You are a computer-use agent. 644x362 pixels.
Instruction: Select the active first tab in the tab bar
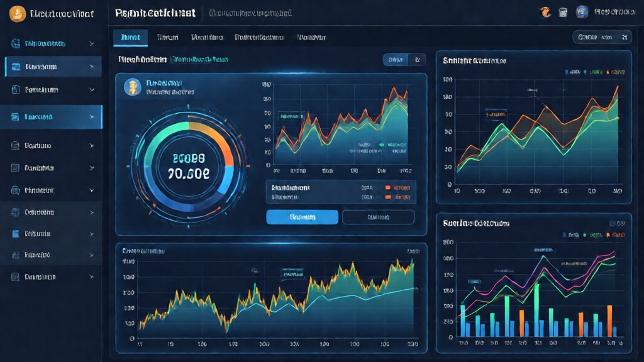click(131, 37)
